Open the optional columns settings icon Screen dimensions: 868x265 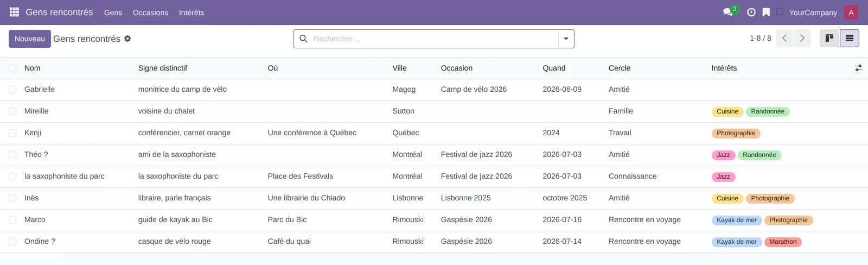point(858,68)
